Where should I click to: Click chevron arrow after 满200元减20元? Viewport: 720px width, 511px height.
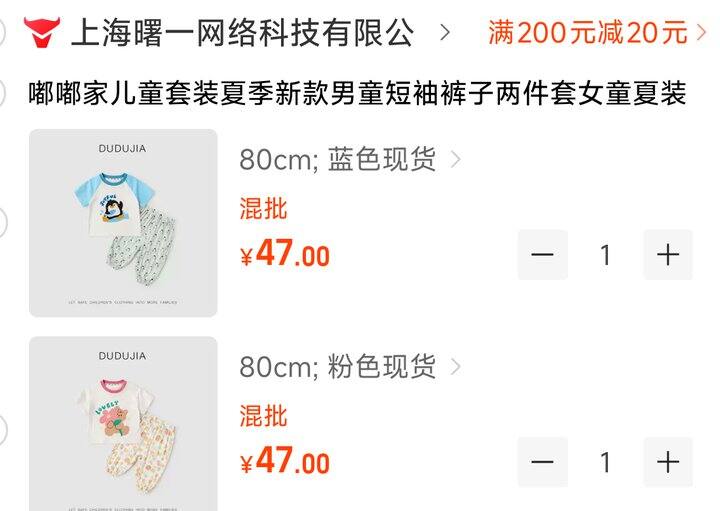point(701,33)
